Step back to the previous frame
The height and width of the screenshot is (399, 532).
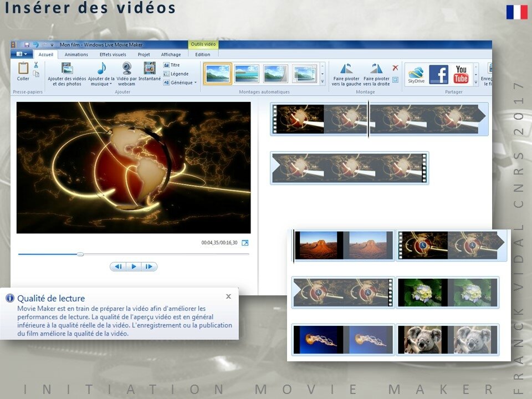click(118, 267)
